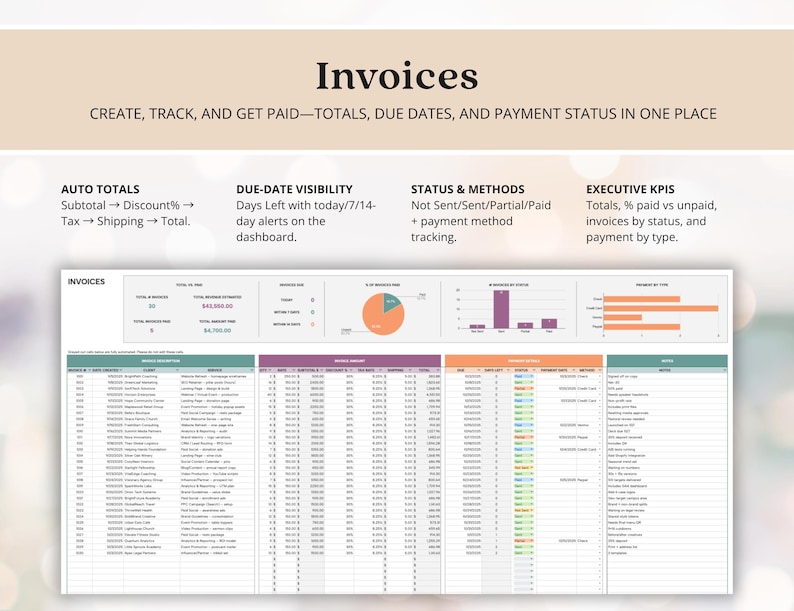Select the green NOTES section header
This screenshot has width=794, height=611.
click(x=667, y=361)
